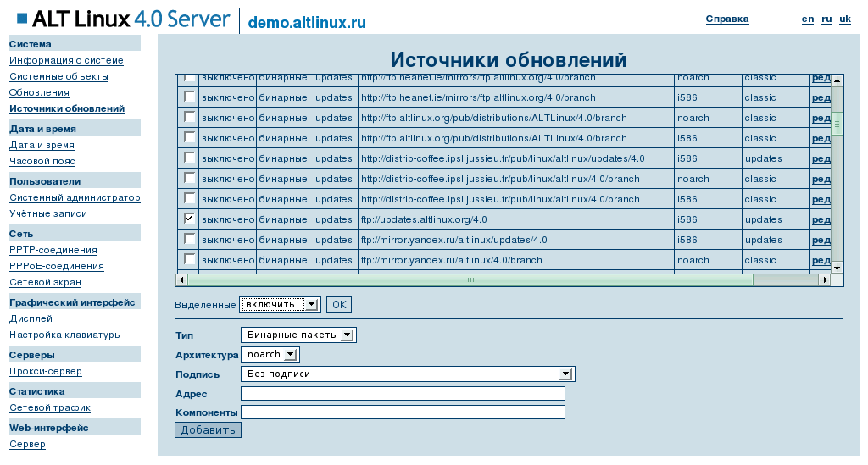Click horizontal scrollbar right arrow

coord(824,280)
